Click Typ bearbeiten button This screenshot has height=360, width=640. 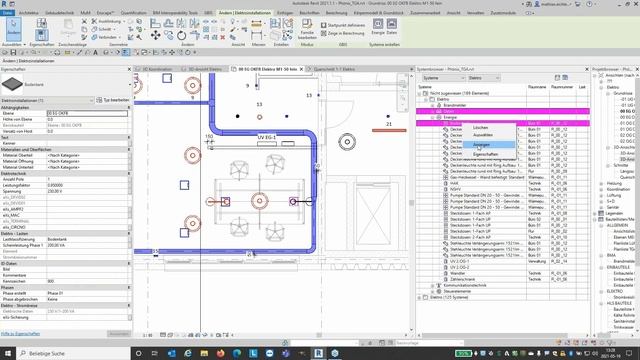(x=113, y=100)
